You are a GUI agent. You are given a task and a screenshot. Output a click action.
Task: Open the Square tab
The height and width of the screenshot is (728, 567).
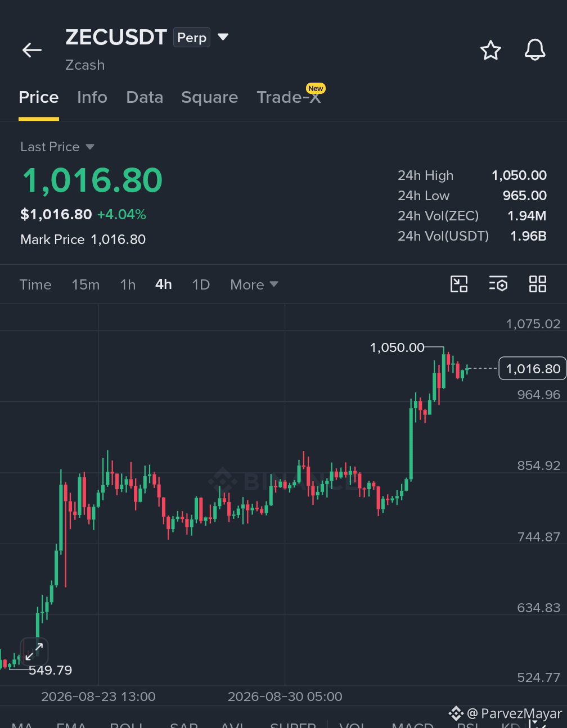pyautogui.click(x=209, y=97)
